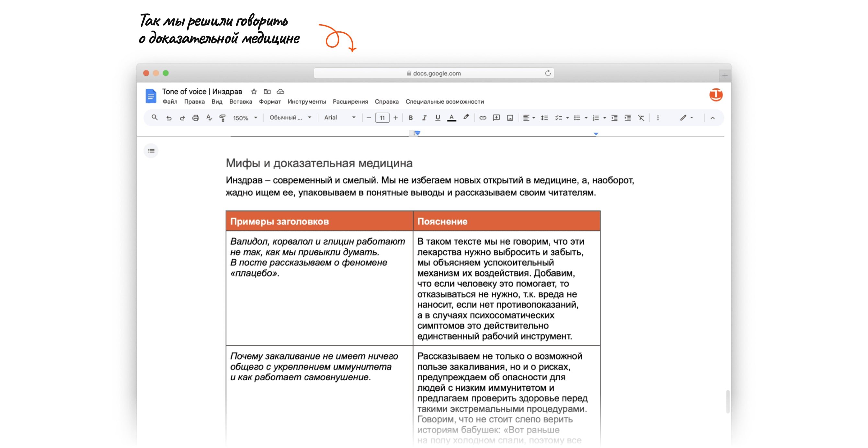Toggle underline formatting
The width and height of the screenshot is (868, 448).
[437, 118]
